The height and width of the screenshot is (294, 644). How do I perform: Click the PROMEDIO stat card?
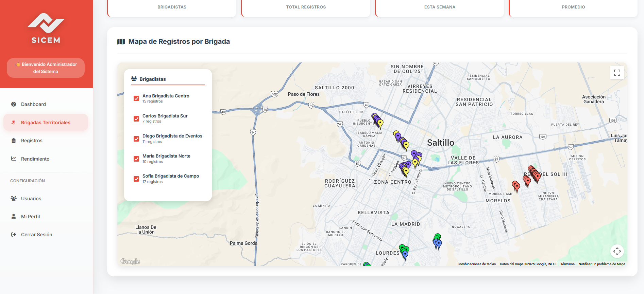[x=573, y=8]
